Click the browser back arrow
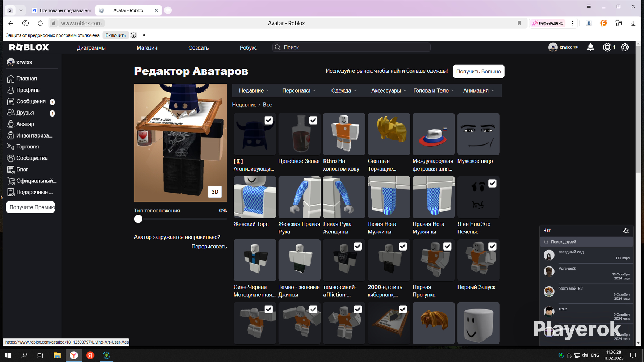 click(x=11, y=23)
